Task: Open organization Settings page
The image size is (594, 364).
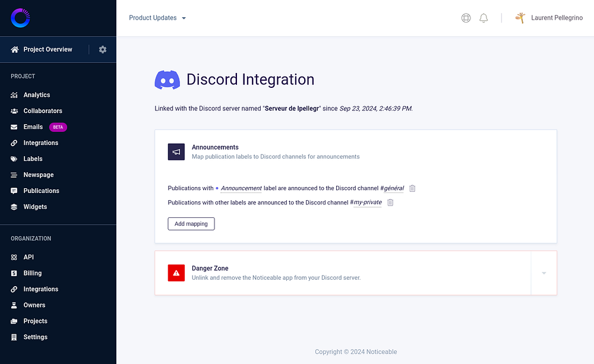Action: click(35, 337)
